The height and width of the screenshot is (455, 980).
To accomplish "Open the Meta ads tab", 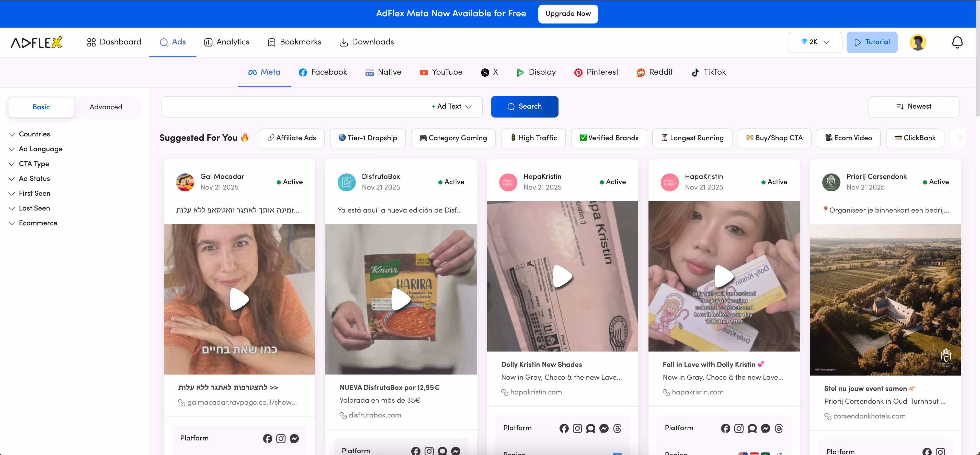I will [x=264, y=72].
